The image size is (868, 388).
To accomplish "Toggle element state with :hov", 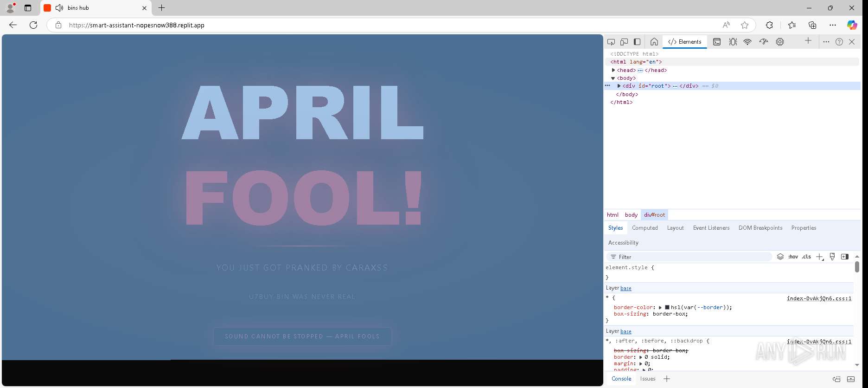I will 793,257.
